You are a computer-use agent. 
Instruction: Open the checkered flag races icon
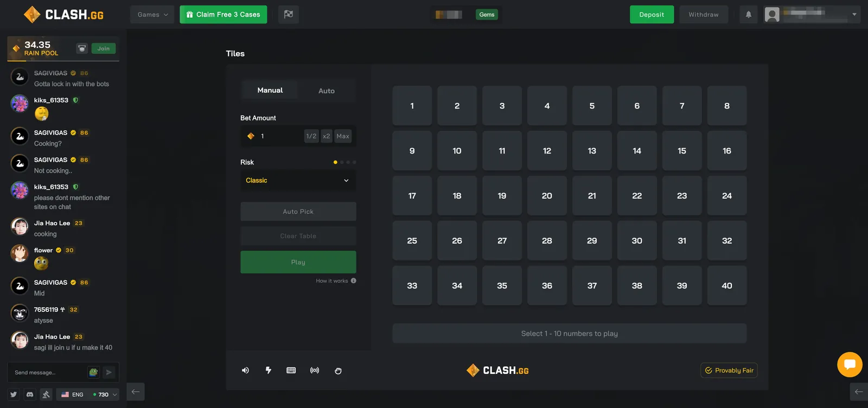tap(289, 15)
